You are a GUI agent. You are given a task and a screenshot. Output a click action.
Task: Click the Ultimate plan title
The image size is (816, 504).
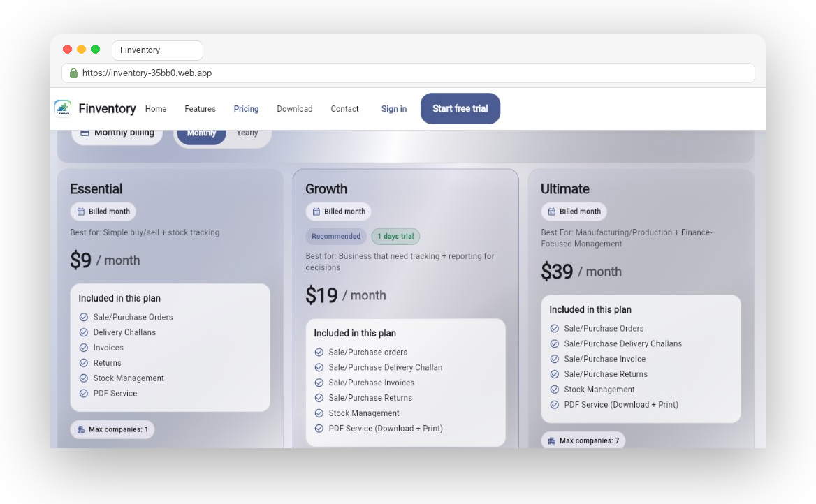coord(565,188)
